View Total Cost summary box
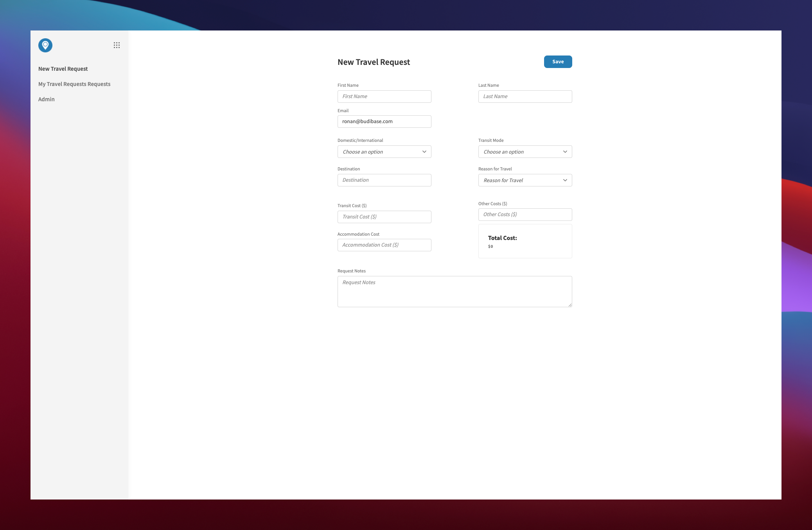This screenshot has height=530, width=812. 525,241
